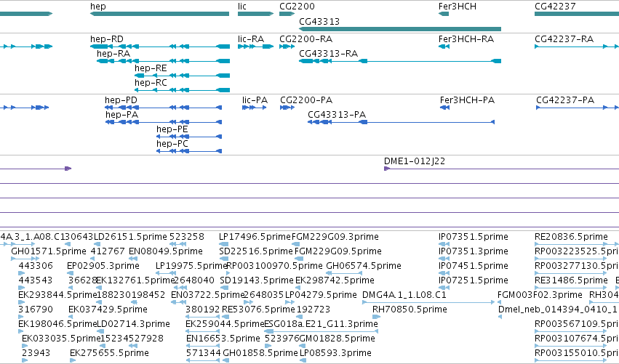Click the CG43313-PA protein label
Viewport: 619px width, 364px height.
point(337,115)
